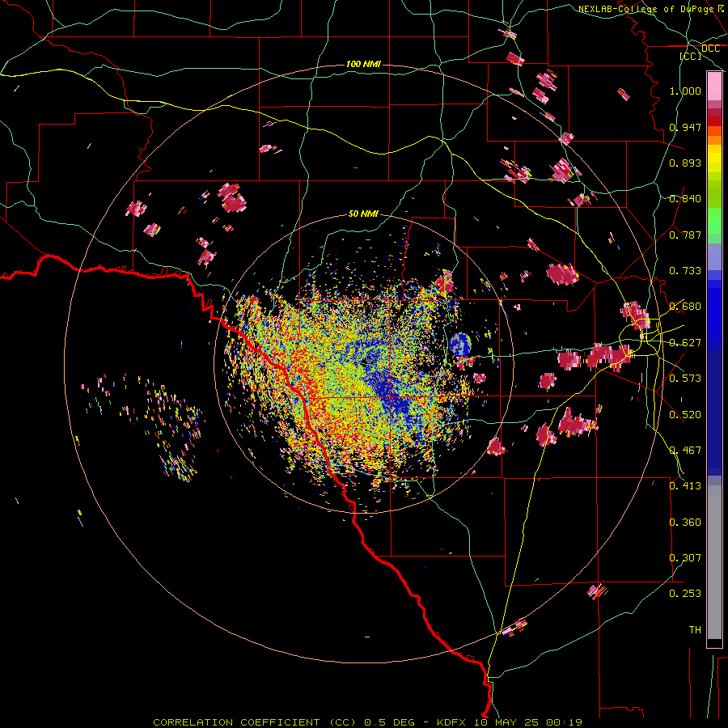Select the 1.000 value on the color scale
This screenshot has height=728, width=728.
(x=685, y=91)
